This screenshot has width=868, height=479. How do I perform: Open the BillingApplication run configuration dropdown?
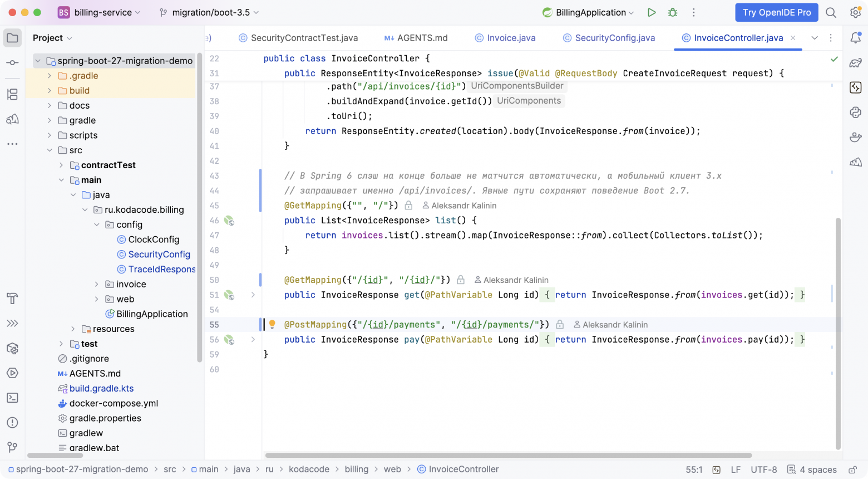tap(588, 12)
